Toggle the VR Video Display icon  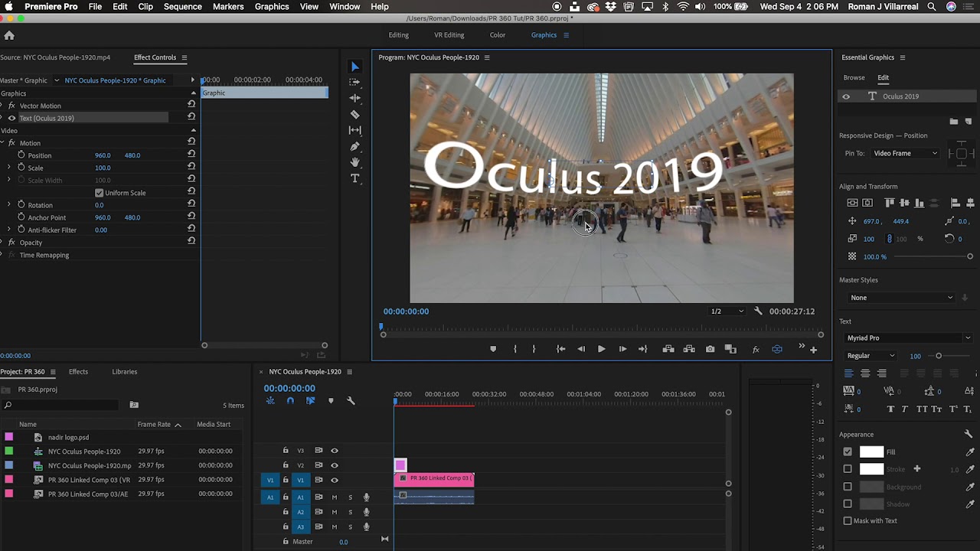point(777,348)
